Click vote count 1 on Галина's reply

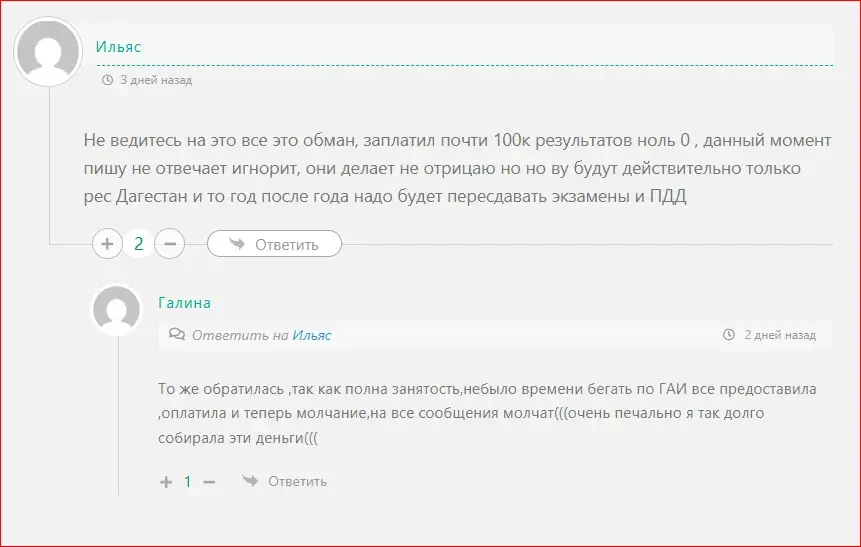(188, 482)
